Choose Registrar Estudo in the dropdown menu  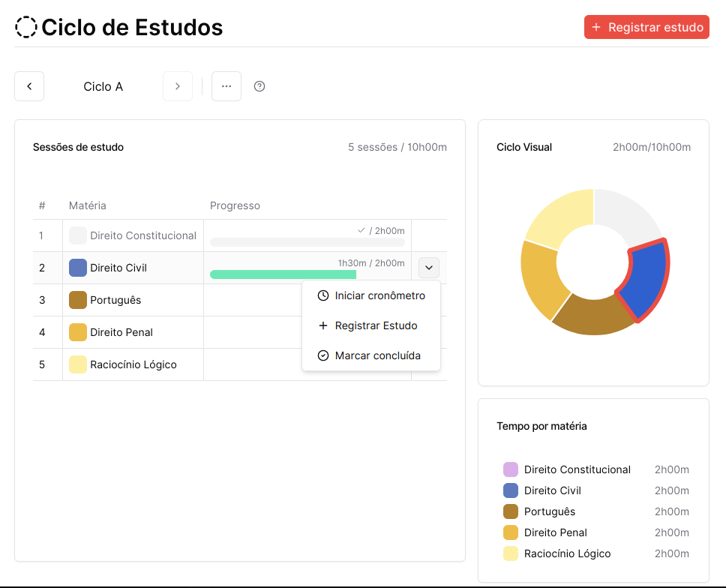click(x=376, y=325)
